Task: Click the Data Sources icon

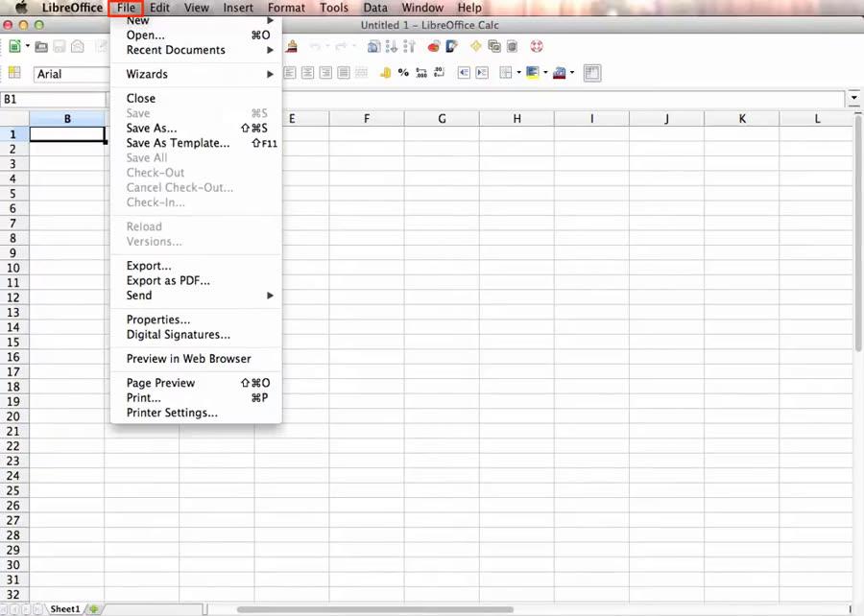Action: (x=512, y=47)
